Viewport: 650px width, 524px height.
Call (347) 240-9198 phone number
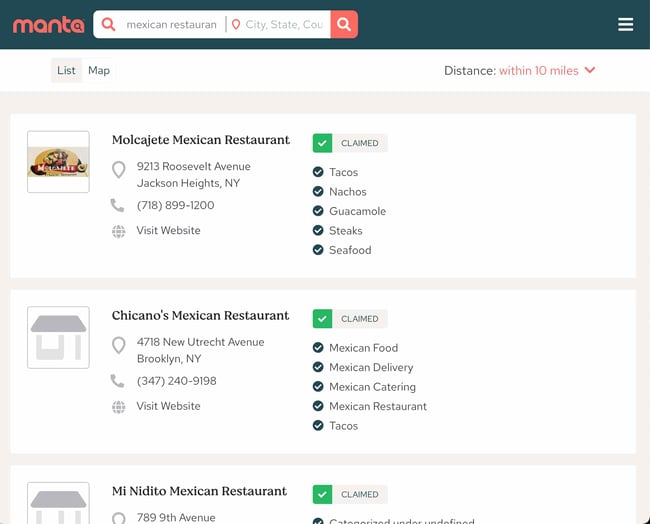pyautogui.click(x=177, y=381)
